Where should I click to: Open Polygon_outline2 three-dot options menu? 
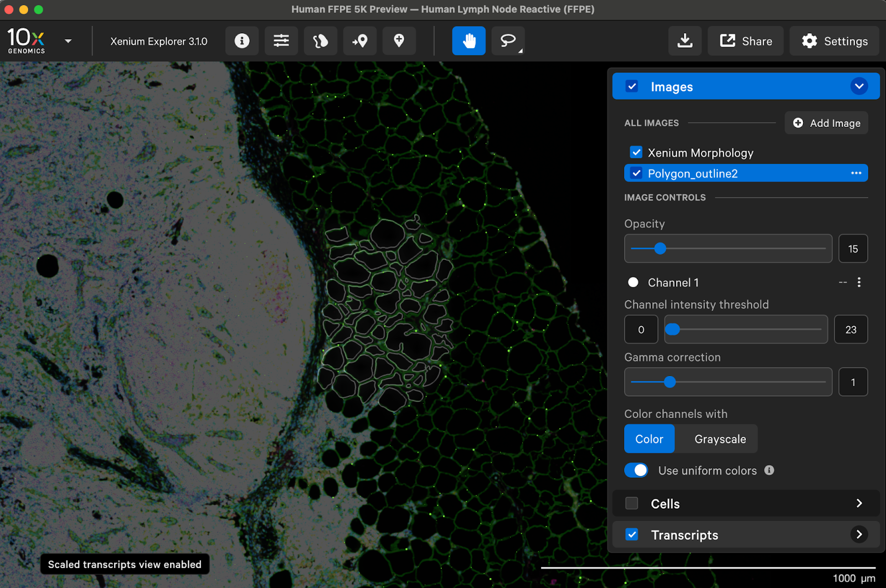tap(856, 173)
